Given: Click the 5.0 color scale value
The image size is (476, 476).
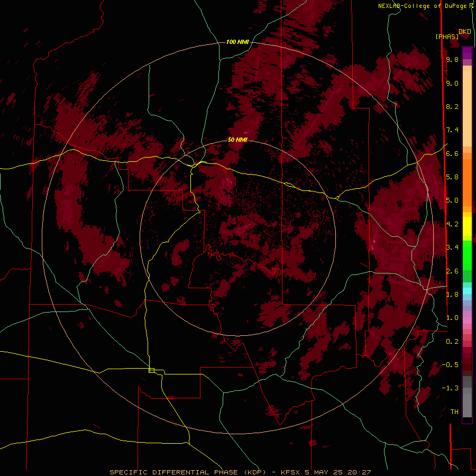Looking at the screenshot, I should coord(452,200).
